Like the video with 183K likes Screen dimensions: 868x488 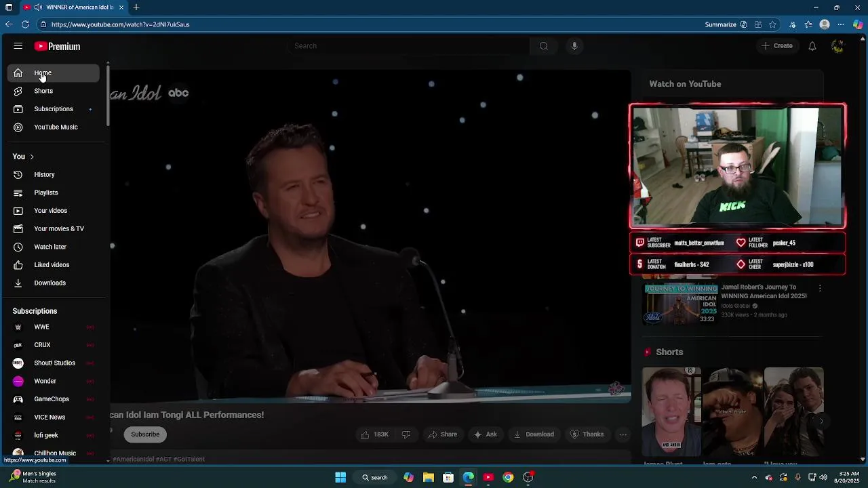(374, 434)
